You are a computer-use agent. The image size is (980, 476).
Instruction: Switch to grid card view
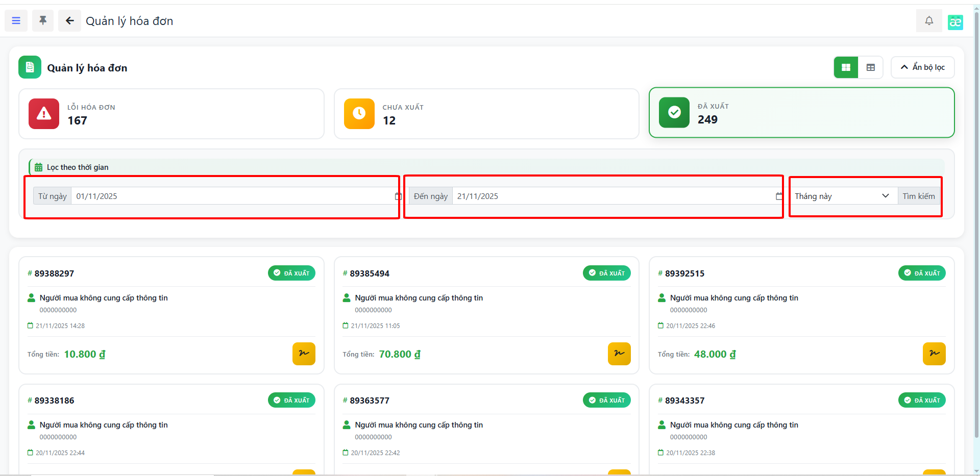(x=846, y=67)
